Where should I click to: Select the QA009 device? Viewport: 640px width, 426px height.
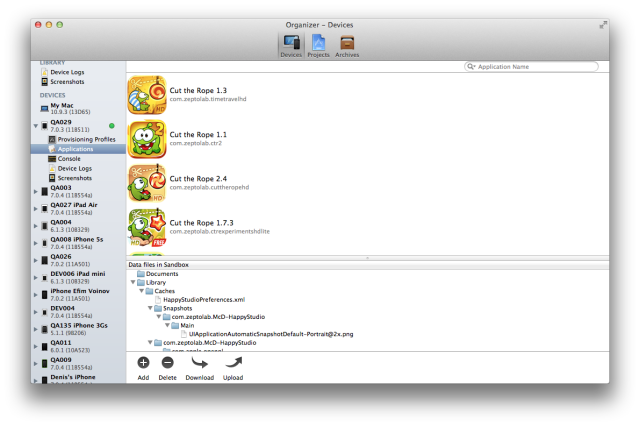pyautogui.click(x=78, y=364)
